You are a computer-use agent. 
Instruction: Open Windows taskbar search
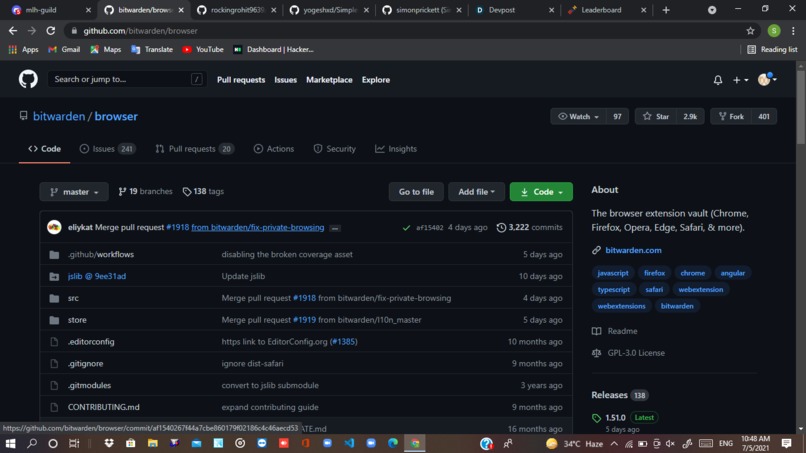(x=32, y=443)
